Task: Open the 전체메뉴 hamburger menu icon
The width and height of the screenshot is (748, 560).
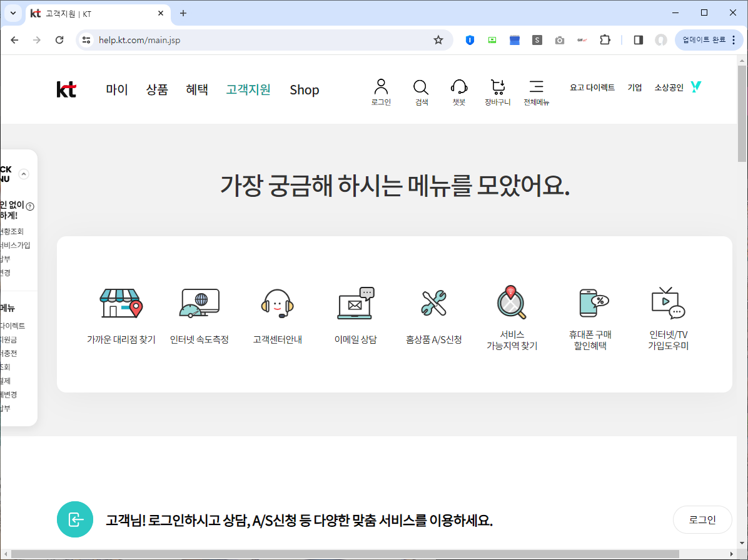Action: coord(537,87)
